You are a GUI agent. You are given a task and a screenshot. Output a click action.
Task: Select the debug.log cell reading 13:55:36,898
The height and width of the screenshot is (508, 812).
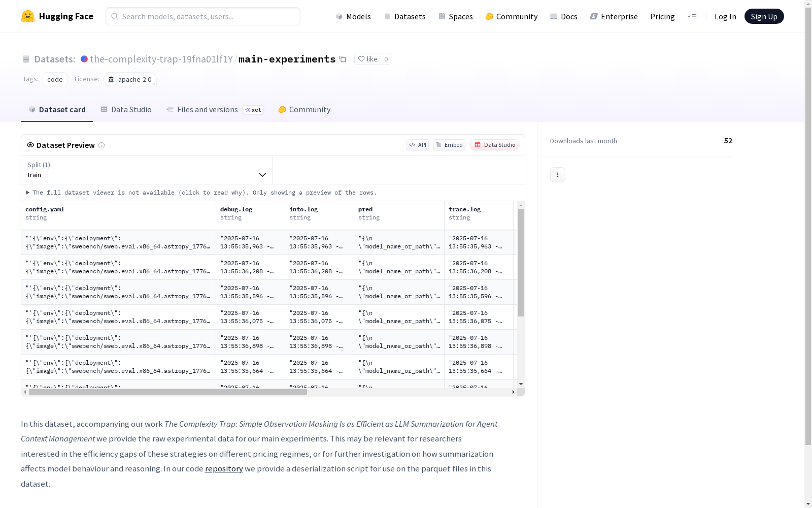tap(251, 342)
